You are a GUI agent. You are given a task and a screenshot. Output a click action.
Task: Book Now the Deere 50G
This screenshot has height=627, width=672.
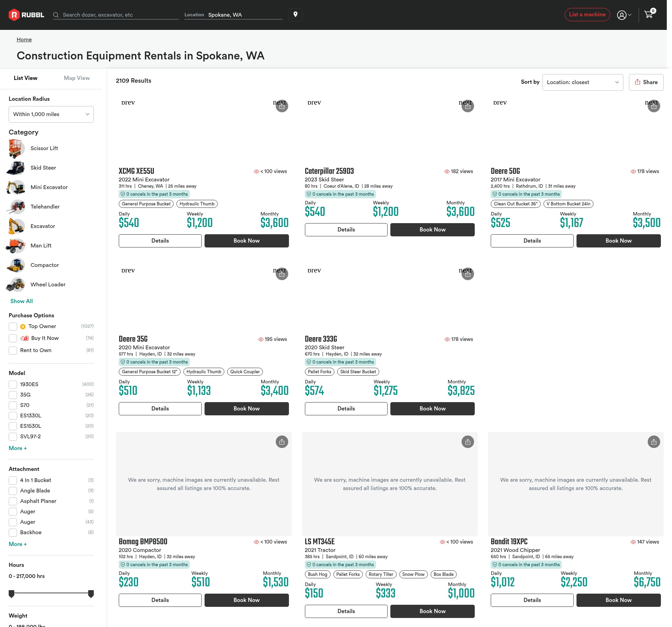click(x=619, y=241)
